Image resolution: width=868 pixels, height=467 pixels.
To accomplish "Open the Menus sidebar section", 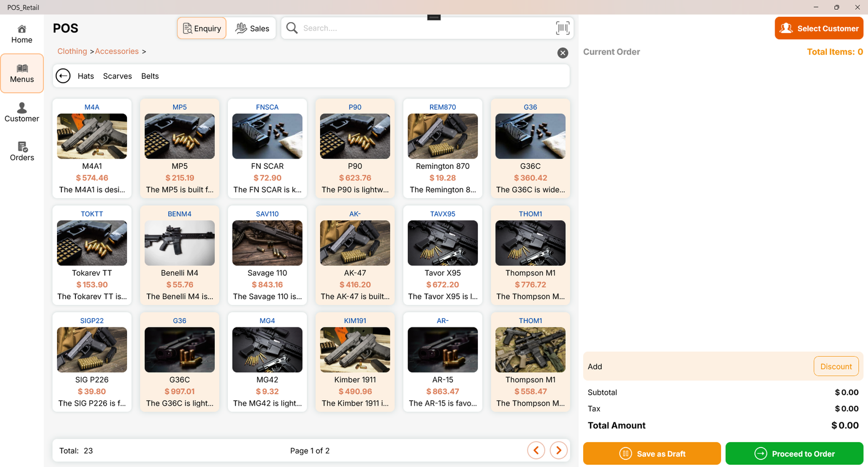I will click(x=22, y=73).
